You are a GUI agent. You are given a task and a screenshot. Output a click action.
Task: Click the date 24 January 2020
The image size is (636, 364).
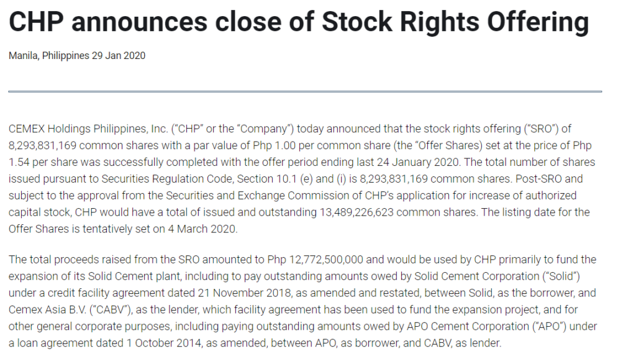click(x=418, y=162)
